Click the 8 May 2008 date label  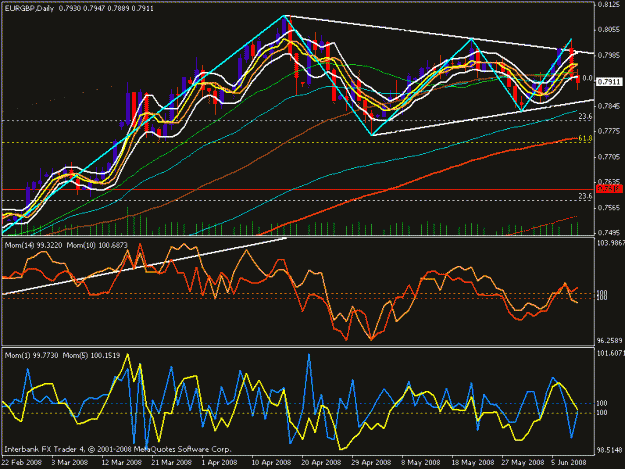click(421, 462)
